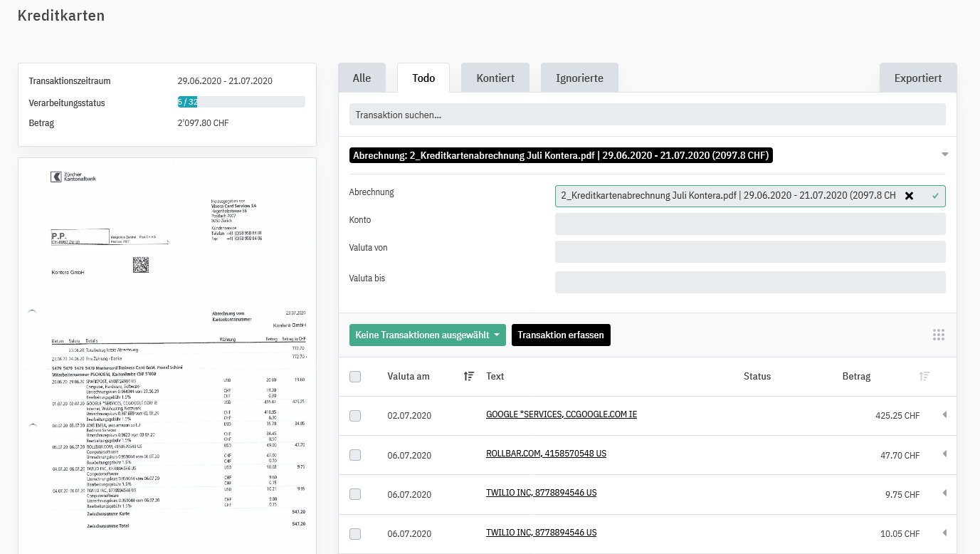Viewport: 980px width, 554px height.
Task: Check the TWILIO 10.05 CHF transaction checkbox
Action: [x=355, y=534]
